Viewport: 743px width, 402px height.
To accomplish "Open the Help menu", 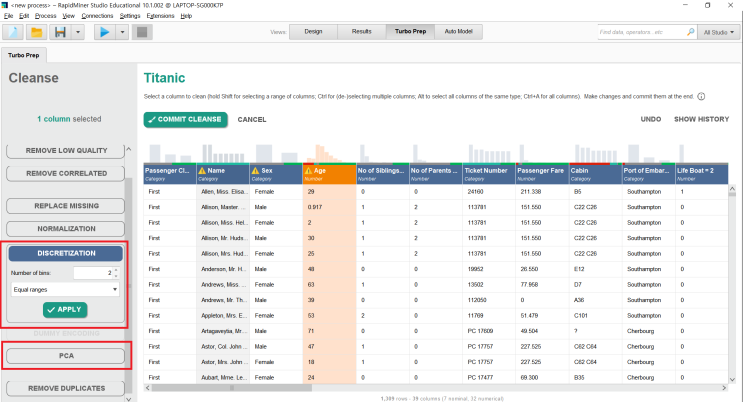I will coord(186,16).
